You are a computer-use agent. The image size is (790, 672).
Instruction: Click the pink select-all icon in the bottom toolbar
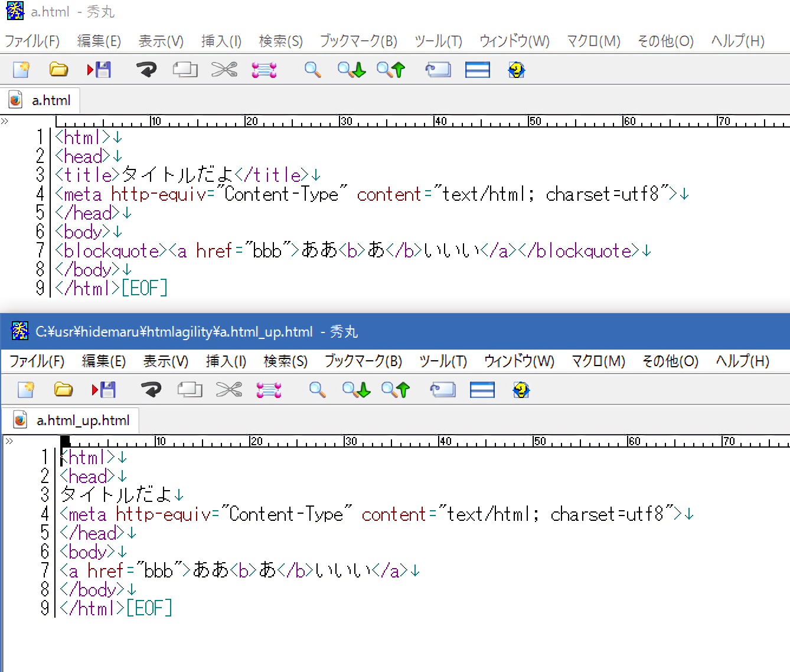coord(269,390)
